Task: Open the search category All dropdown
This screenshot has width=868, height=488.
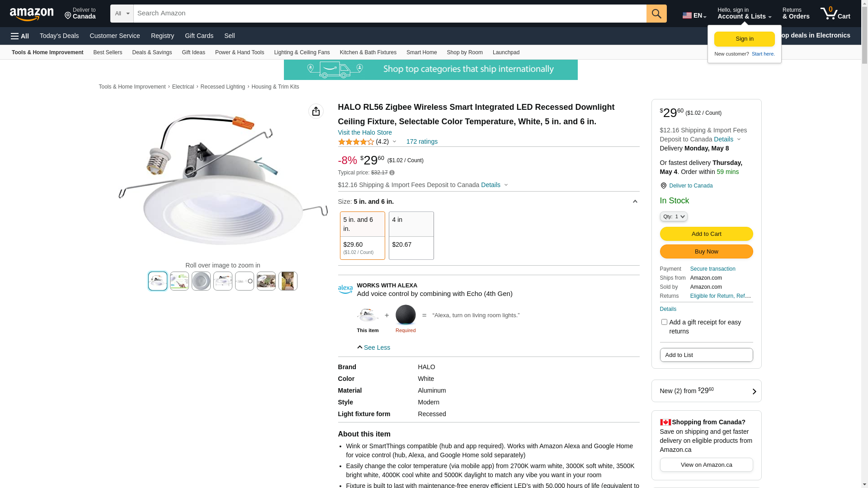Action: point(122,14)
